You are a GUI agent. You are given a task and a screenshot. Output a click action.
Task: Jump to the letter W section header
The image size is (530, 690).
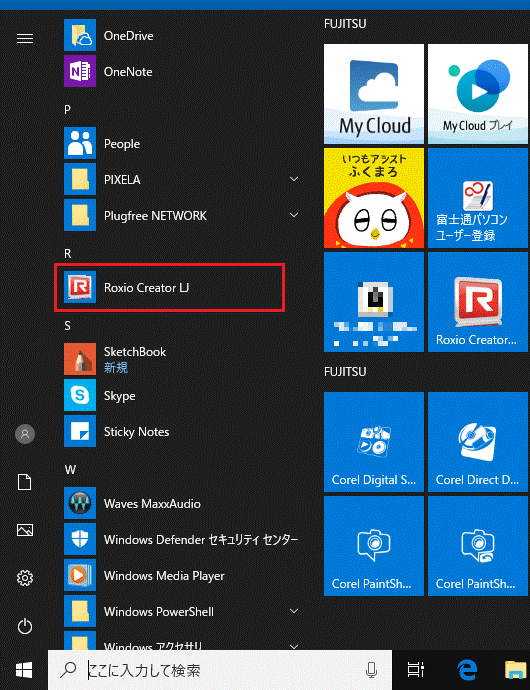(x=70, y=470)
